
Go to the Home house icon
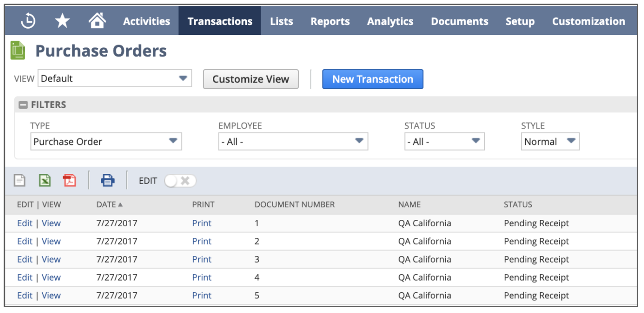coord(97,21)
